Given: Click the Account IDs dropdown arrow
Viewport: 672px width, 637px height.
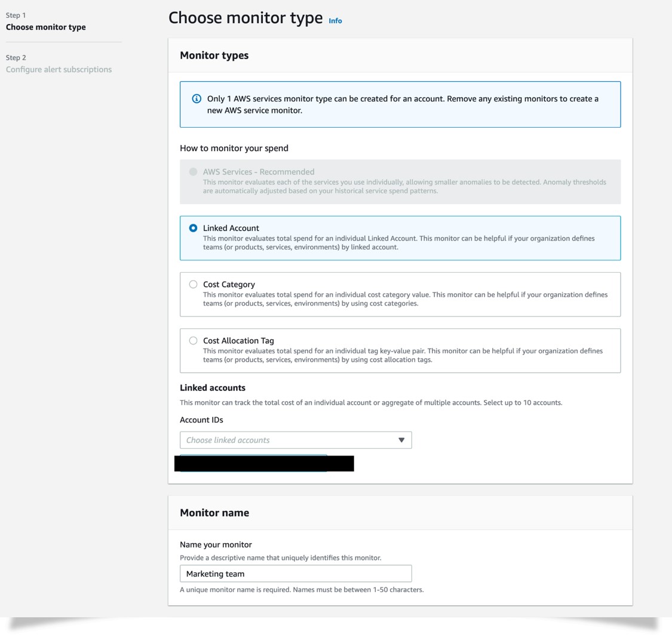Looking at the screenshot, I should [x=401, y=440].
